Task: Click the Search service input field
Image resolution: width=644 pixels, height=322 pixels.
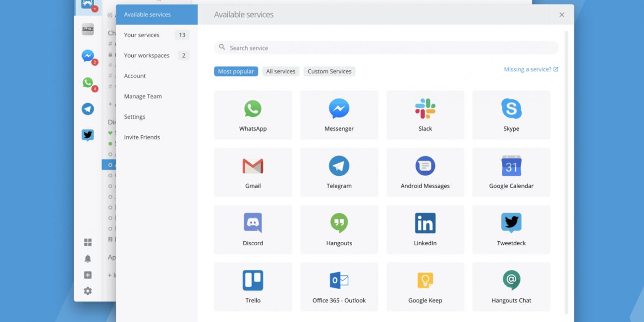Action: [x=386, y=48]
